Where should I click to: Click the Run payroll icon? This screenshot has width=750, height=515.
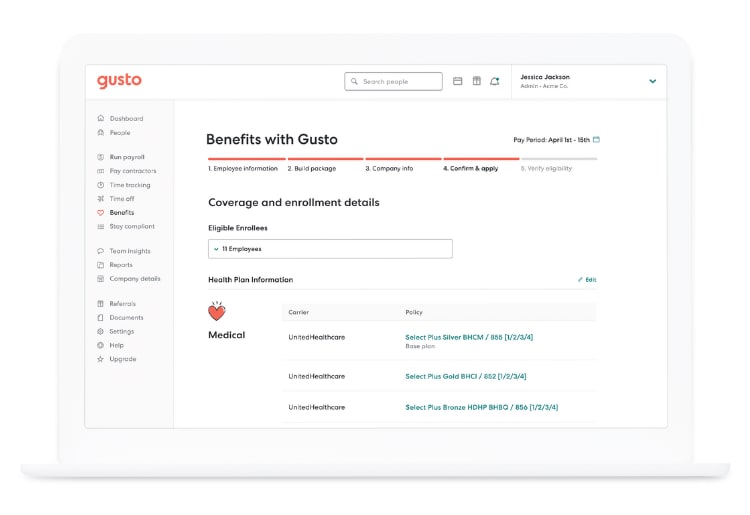coord(100,157)
